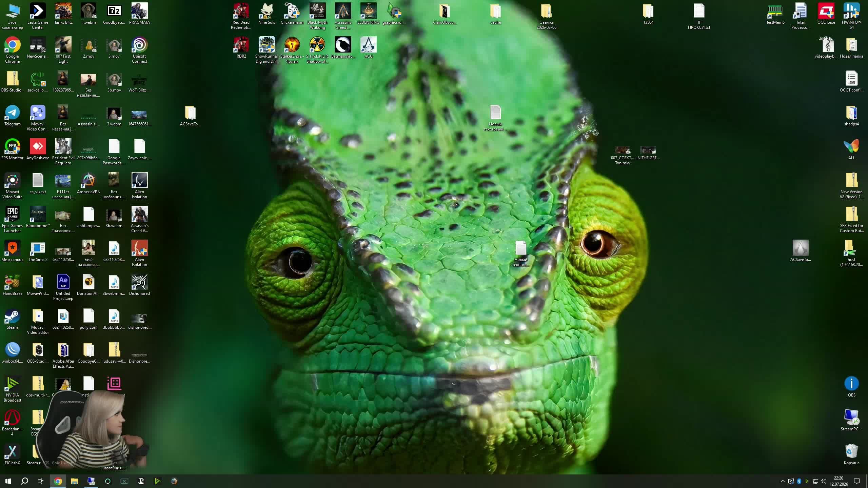
Task: Select the Steam desktop shortcut
Action: [x=12, y=319]
